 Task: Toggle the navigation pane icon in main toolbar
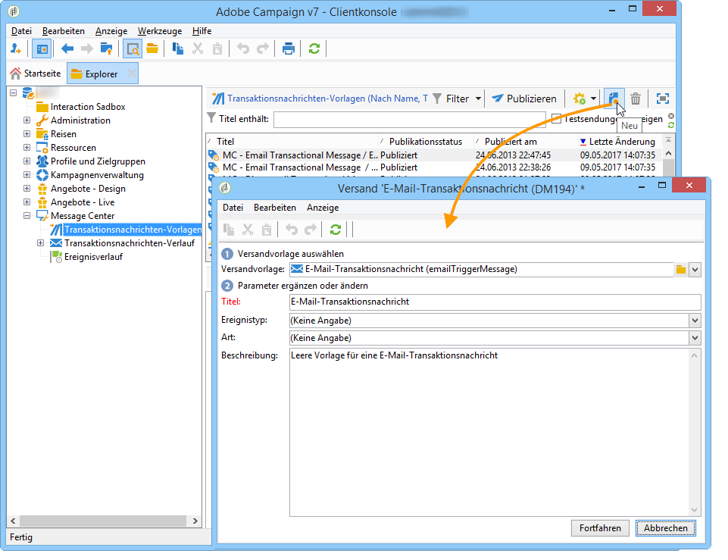click(x=42, y=48)
